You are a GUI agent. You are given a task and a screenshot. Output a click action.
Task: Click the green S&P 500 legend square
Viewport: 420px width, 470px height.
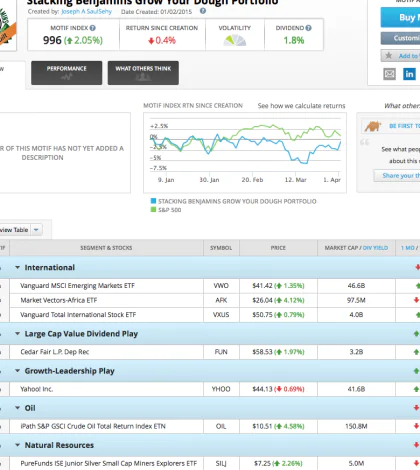pos(153,210)
